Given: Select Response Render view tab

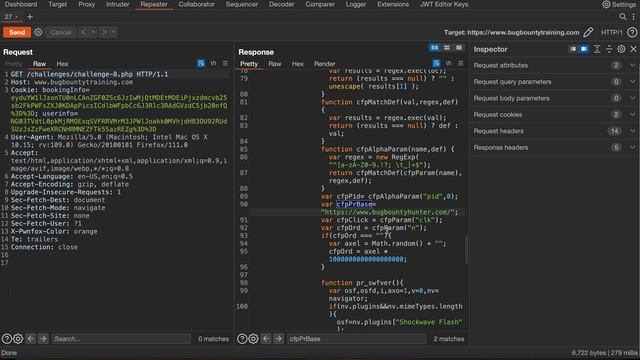Looking at the screenshot, I should point(324,64).
